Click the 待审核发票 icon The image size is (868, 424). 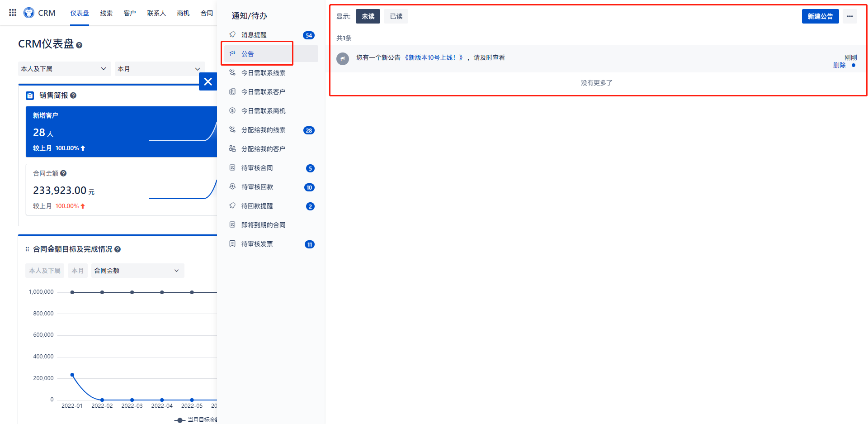pyautogui.click(x=232, y=243)
